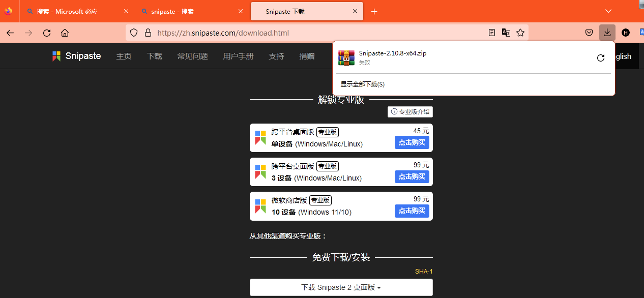The width and height of the screenshot is (644, 298).
Task: Open 支持 nav item
Action: (276, 56)
